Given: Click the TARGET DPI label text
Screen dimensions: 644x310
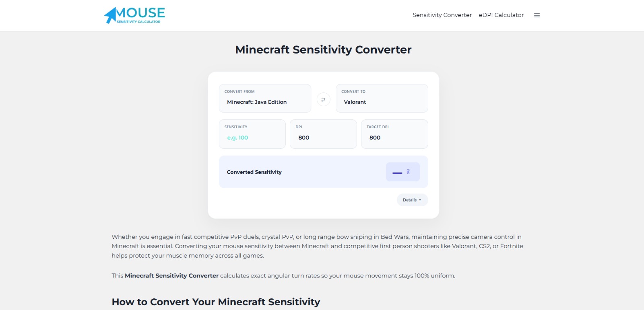Looking at the screenshot, I should pyautogui.click(x=378, y=127).
